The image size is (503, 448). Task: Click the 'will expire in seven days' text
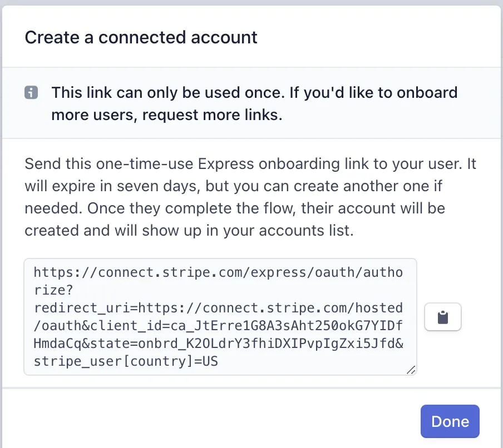point(112,186)
